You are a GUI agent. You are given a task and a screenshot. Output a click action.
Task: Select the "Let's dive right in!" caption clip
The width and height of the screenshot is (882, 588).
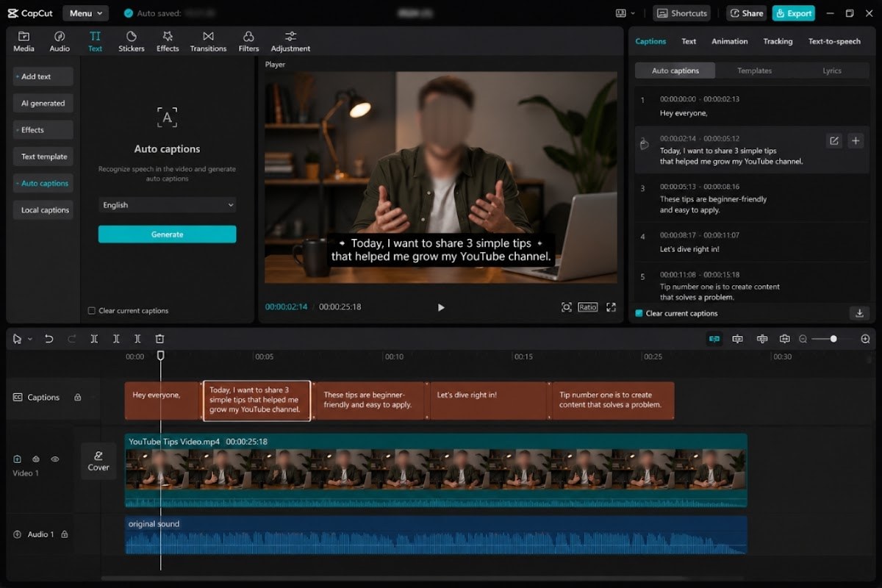click(489, 401)
